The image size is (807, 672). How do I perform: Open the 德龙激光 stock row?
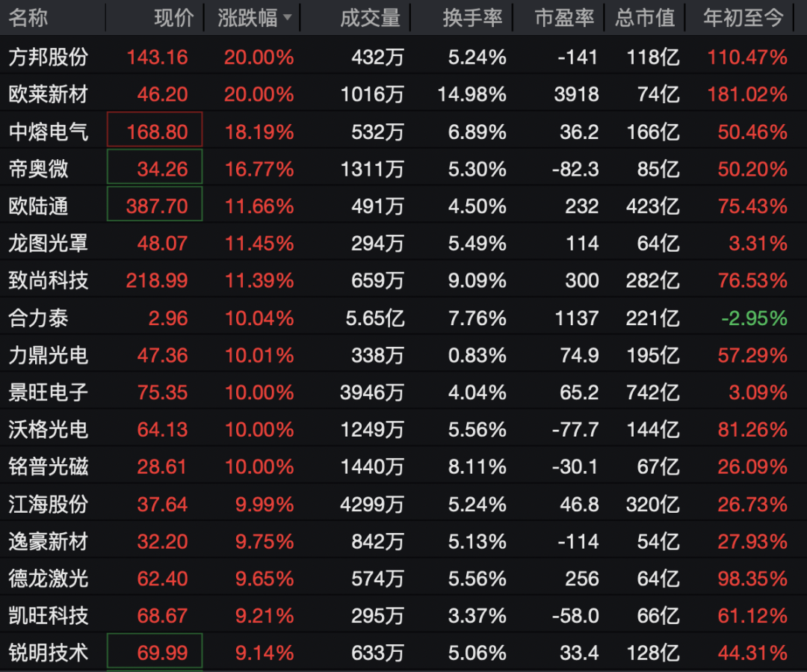tap(49, 579)
